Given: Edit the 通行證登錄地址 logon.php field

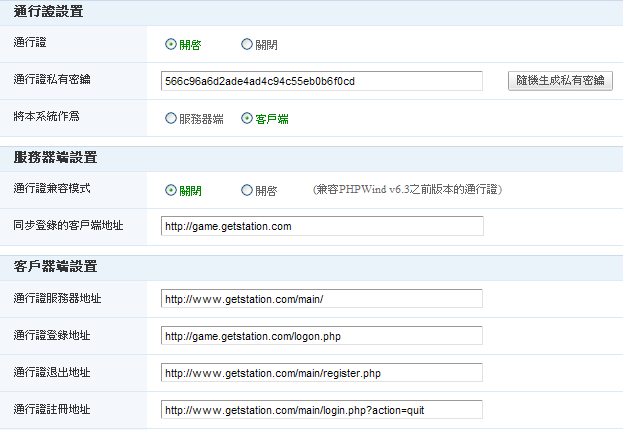Looking at the screenshot, I should pyautogui.click(x=322, y=336).
